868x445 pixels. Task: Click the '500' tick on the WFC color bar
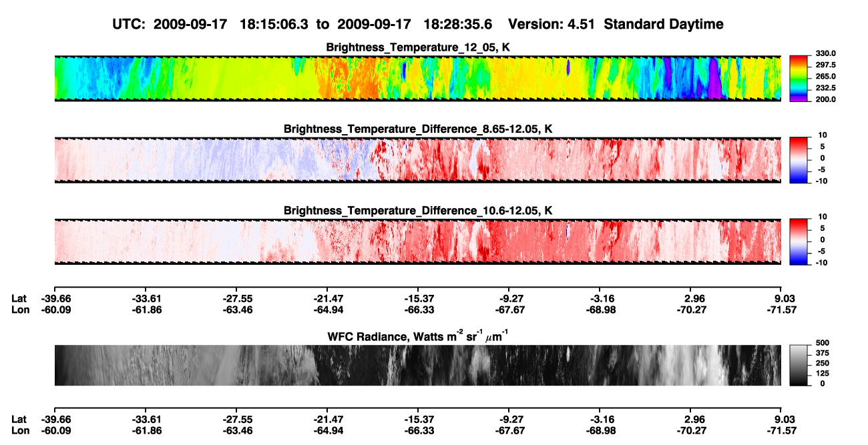click(x=823, y=343)
